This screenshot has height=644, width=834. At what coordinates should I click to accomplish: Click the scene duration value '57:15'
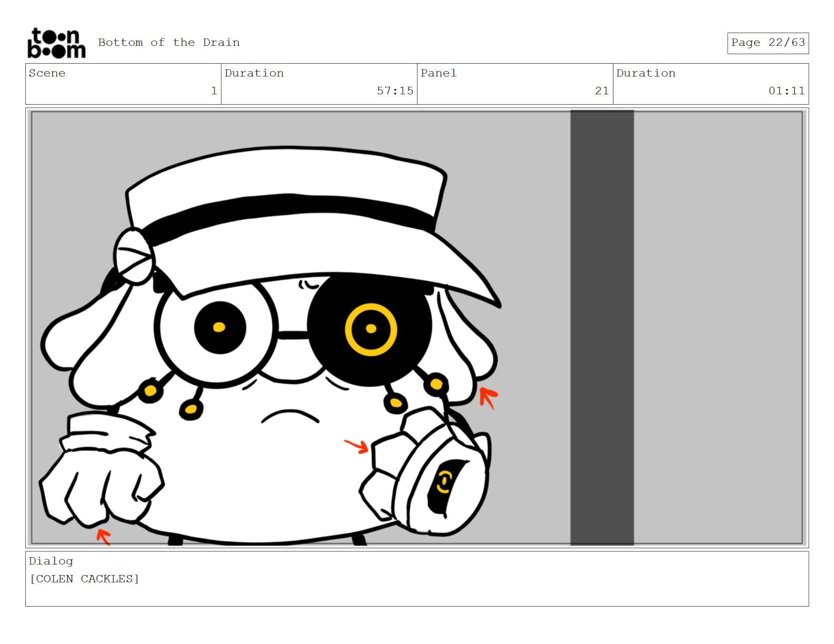point(395,90)
